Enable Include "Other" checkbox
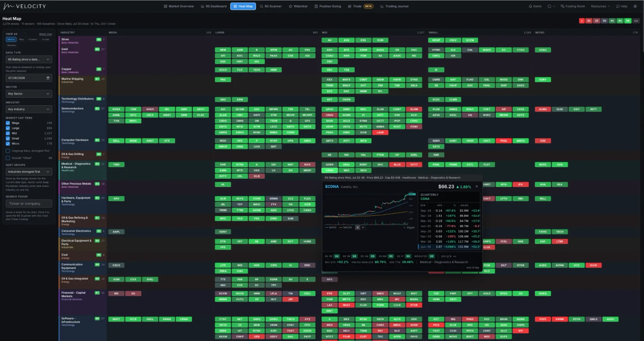 pos(8,158)
